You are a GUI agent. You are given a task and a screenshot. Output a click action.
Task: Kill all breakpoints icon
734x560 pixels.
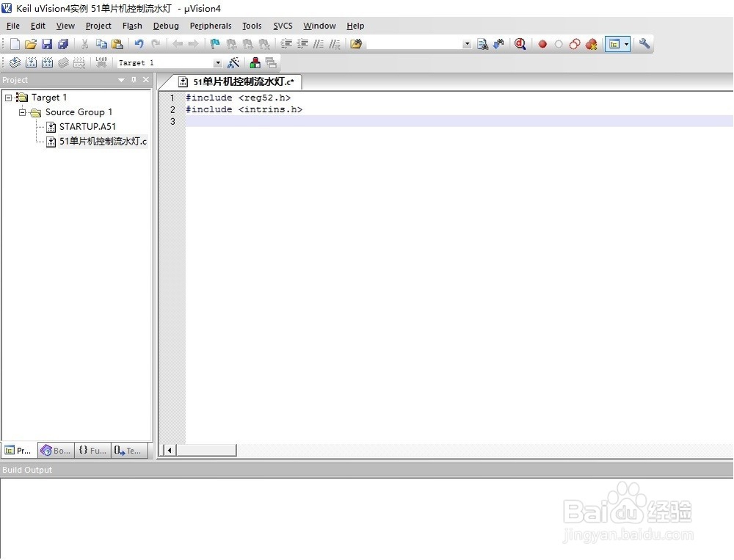tap(591, 44)
